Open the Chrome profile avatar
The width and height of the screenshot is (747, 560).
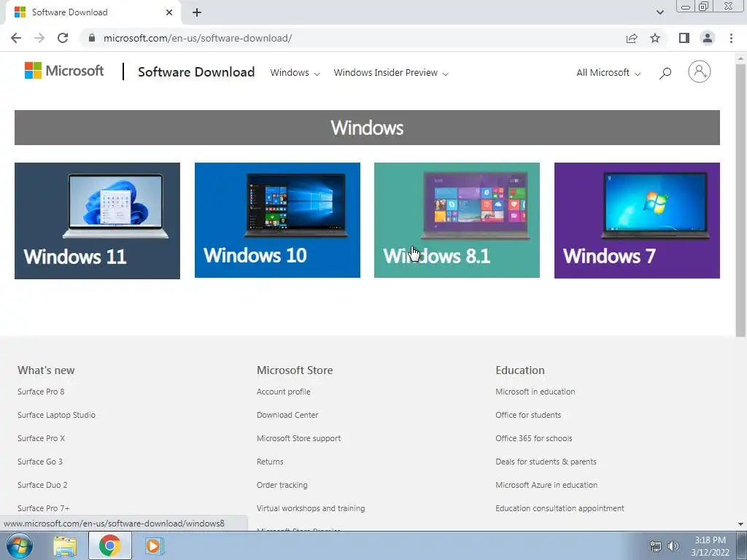708,38
